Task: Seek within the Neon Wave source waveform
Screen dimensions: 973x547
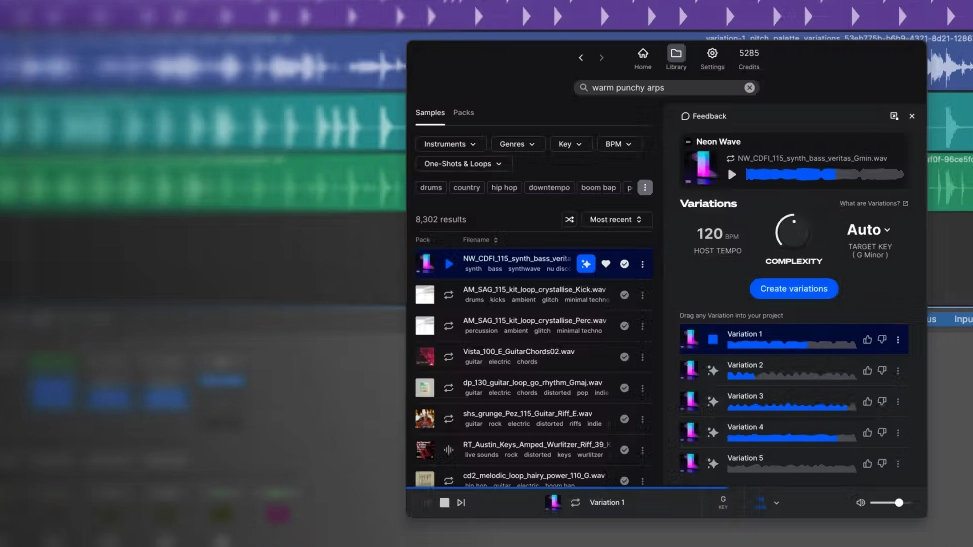Action: [824, 175]
